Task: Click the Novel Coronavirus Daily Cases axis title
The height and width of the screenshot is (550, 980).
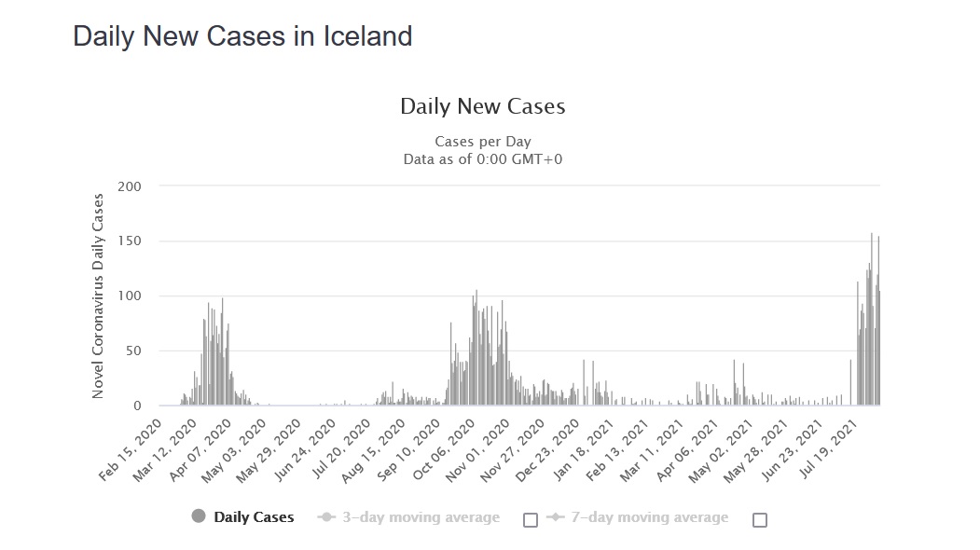Action: click(98, 296)
